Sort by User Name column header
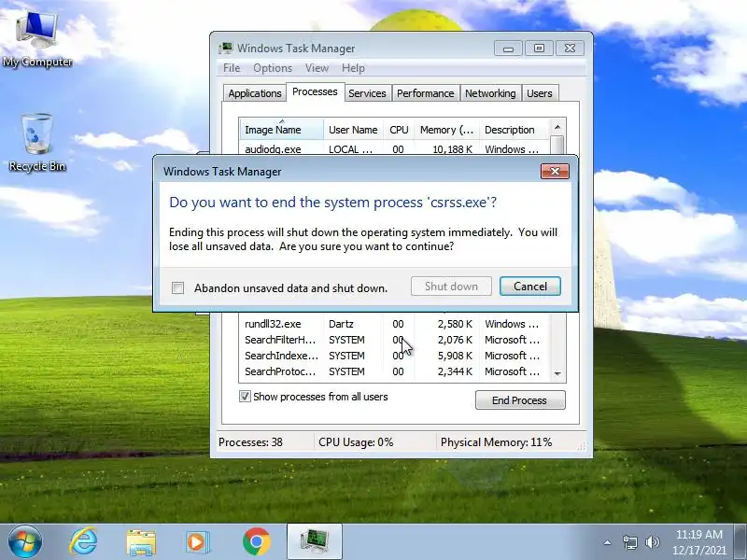 click(x=353, y=130)
